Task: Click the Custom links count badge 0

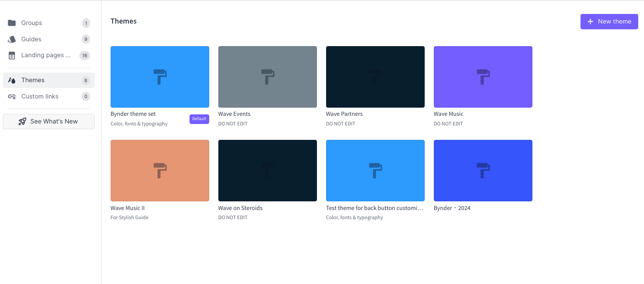Action: pos(86,97)
